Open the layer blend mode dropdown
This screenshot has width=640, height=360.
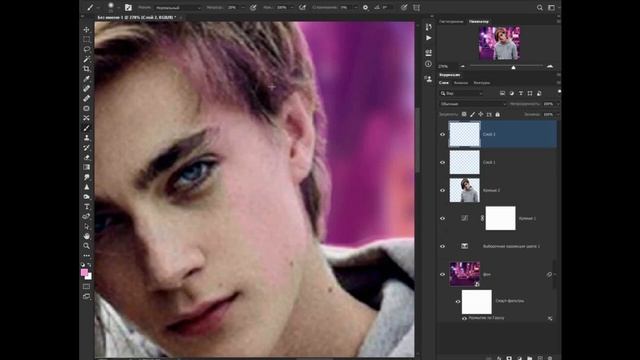pos(473,104)
